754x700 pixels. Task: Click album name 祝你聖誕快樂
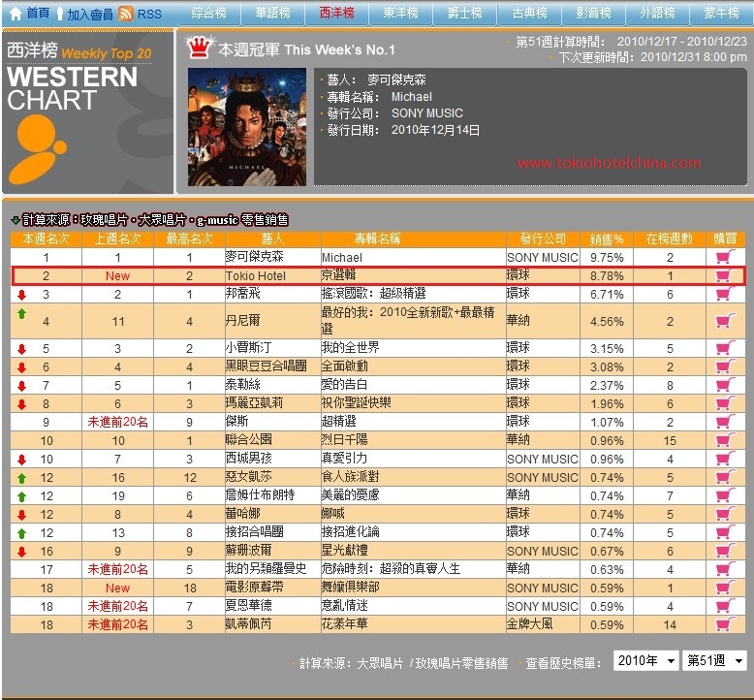pyautogui.click(x=356, y=402)
